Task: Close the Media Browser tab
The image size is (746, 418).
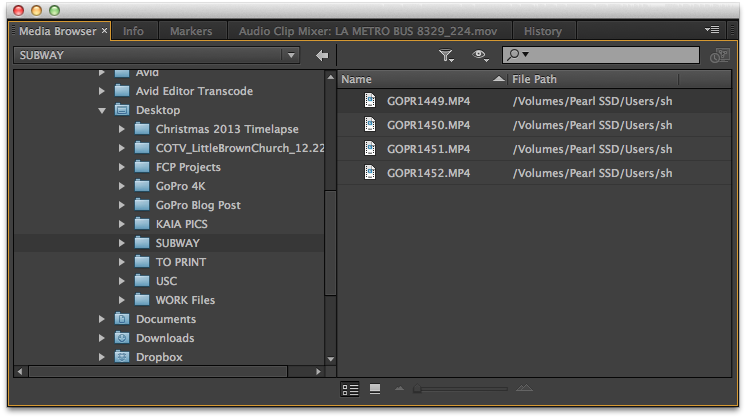Action: click(104, 31)
